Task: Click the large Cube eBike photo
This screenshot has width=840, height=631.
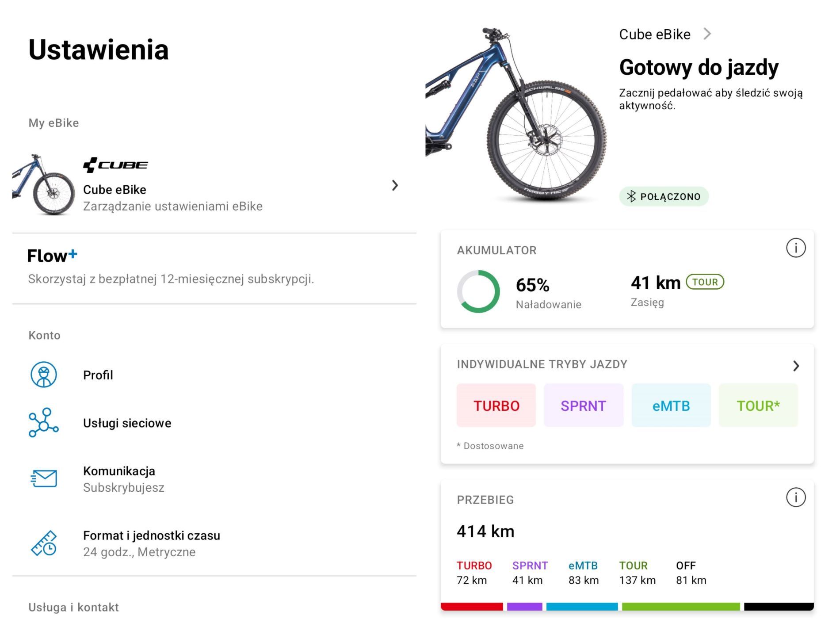Action: pyautogui.click(x=516, y=115)
